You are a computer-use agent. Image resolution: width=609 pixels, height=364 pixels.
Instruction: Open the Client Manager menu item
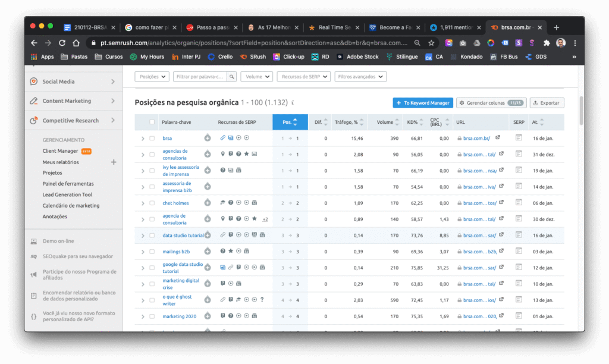pyautogui.click(x=60, y=150)
